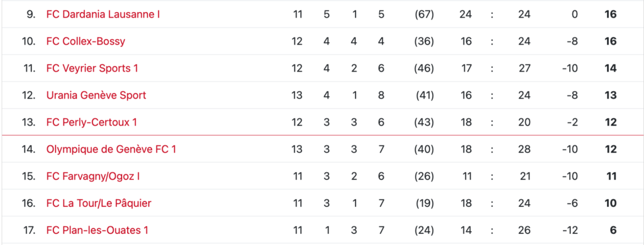Open Olympique de Genève FC 1 link
The height and width of the screenshot is (245, 644).
pyautogui.click(x=111, y=150)
